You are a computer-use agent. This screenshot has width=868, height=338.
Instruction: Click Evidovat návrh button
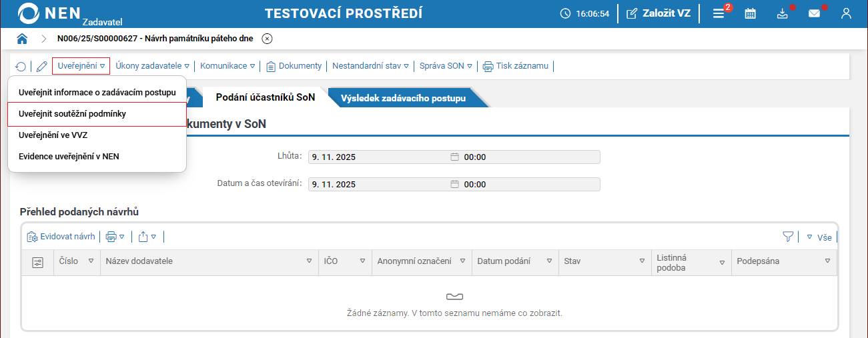[x=61, y=237]
